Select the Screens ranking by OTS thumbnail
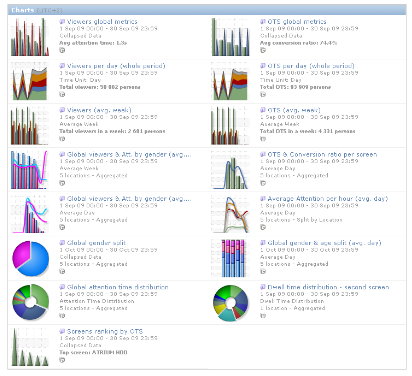Viewport: 412px width, 376px height. tap(30, 347)
